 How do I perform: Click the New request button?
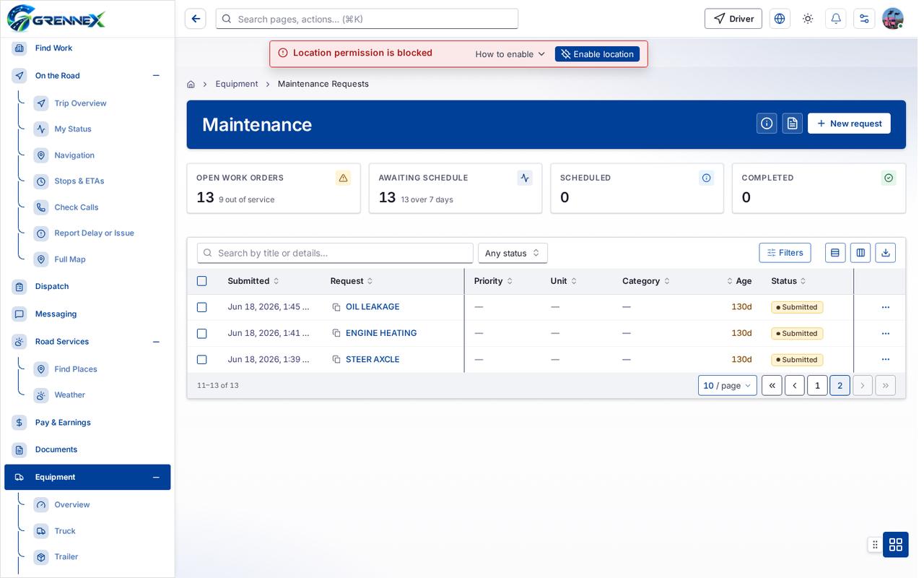coord(849,124)
